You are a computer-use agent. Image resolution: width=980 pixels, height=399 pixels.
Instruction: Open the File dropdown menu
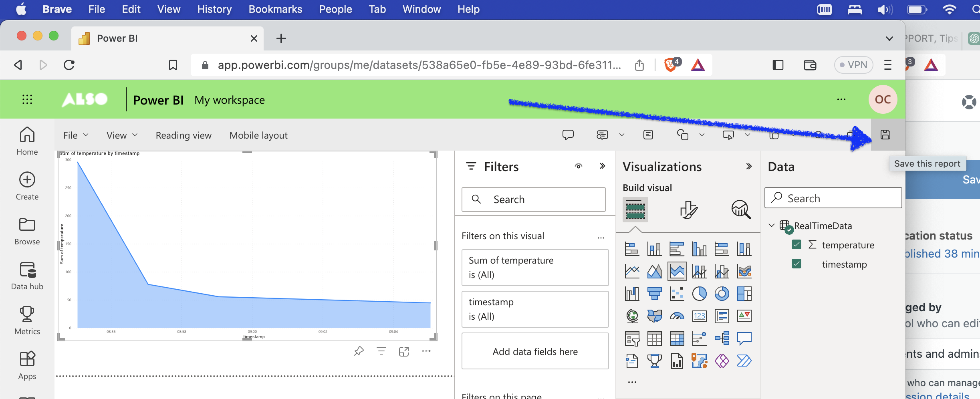(x=76, y=135)
